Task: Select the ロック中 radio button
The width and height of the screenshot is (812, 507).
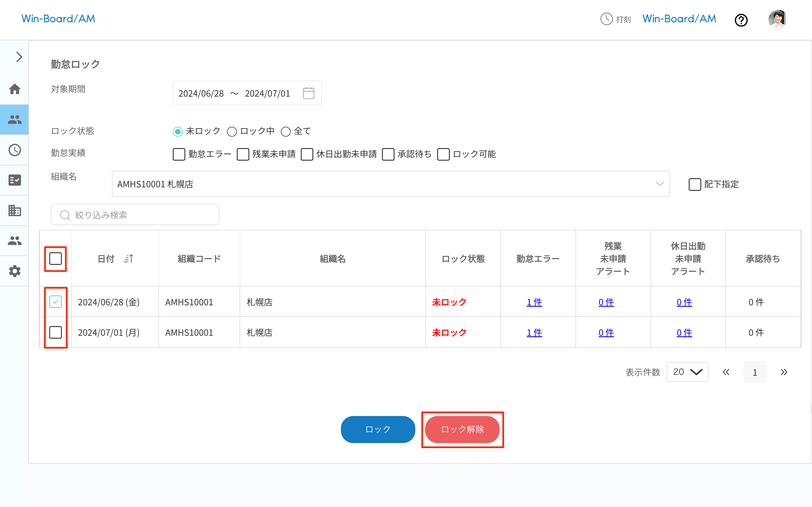Action: point(232,132)
